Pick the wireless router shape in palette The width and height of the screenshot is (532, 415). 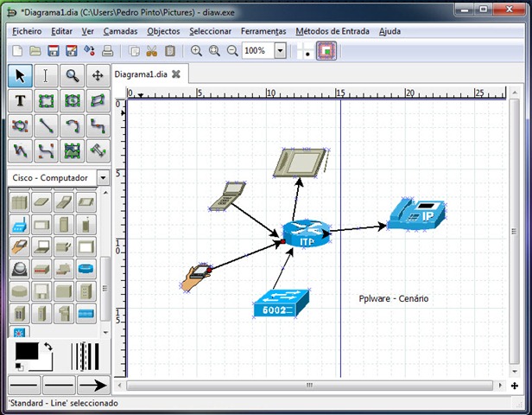coord(19,225)
